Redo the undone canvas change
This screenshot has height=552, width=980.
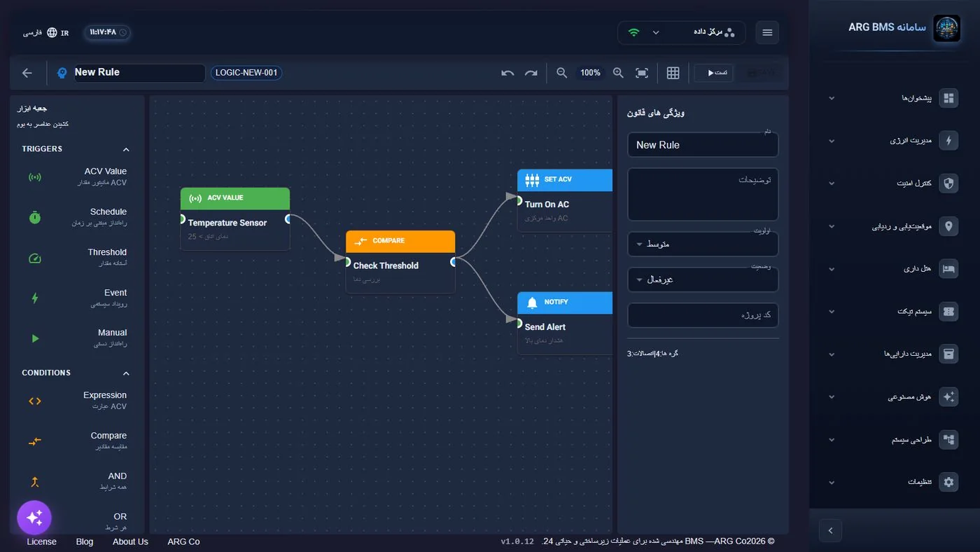point(531,73)
